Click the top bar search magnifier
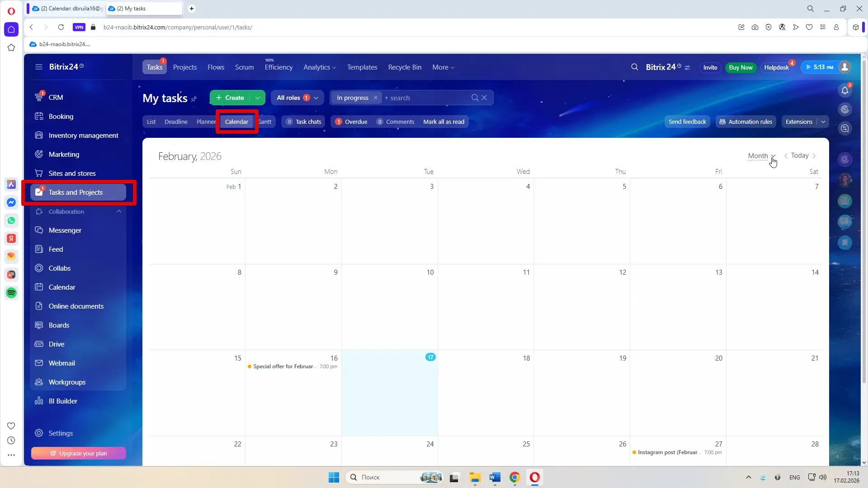 tap(635, 67)
